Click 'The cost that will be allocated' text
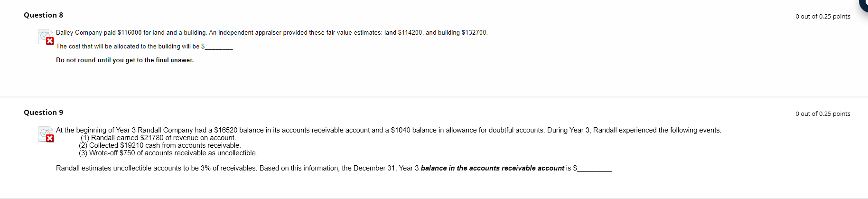This screenshot has height=199, width=868. 128,47
